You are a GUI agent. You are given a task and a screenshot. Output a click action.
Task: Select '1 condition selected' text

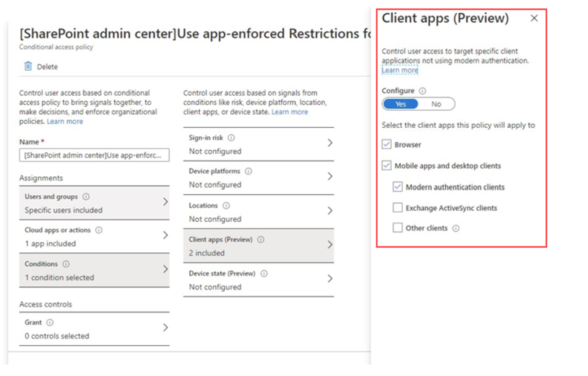pyautogui.click(x=59, y=278)
